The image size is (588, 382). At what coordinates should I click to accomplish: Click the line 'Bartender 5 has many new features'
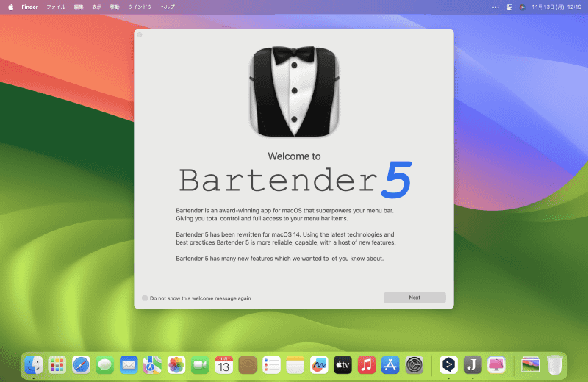pos(280,259)
